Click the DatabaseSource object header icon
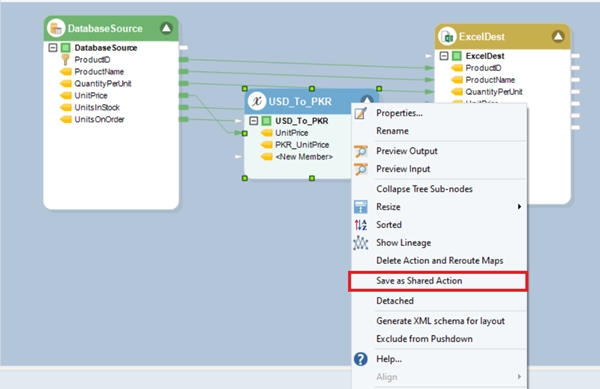Viewport: 600px width, 389px height. tap(56, 28)
